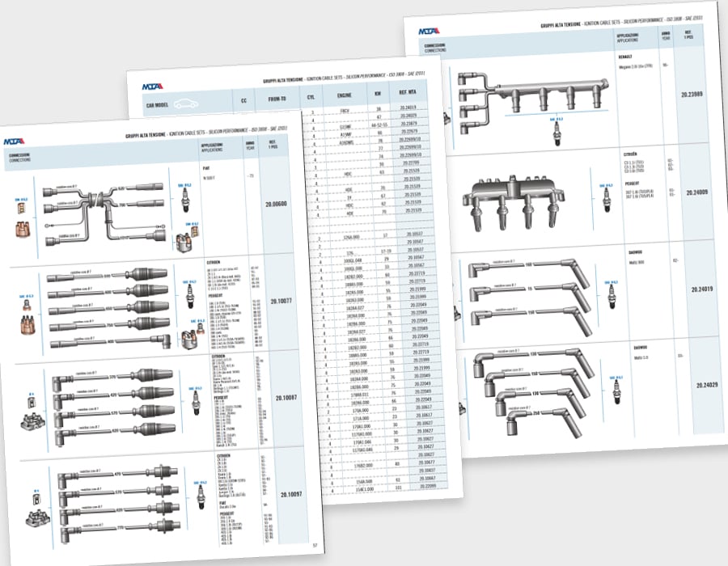Click reference number 20.00600
728x566 pixels.
pyautogui.click(x=276, y=204)
